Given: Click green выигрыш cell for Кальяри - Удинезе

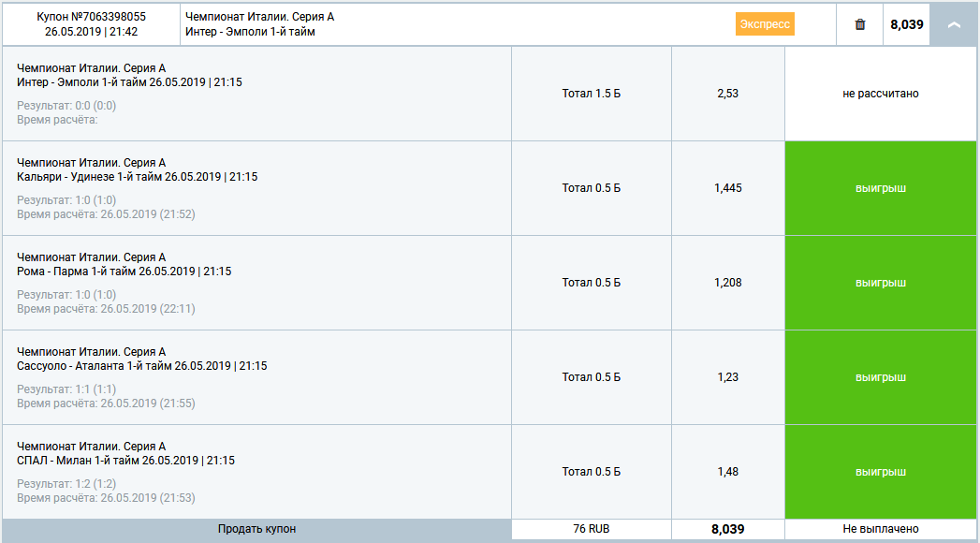Looking at the screenshot, I should tap(881, 188).
